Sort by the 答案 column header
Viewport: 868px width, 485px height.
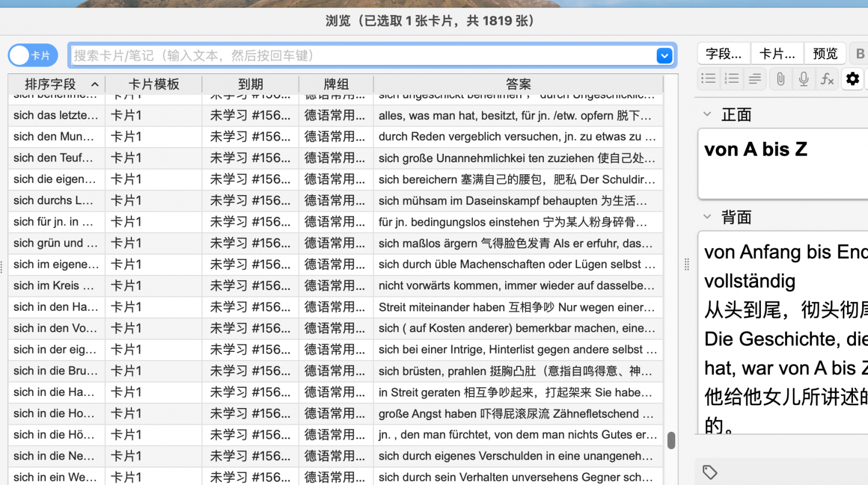(x=518, y=84)
